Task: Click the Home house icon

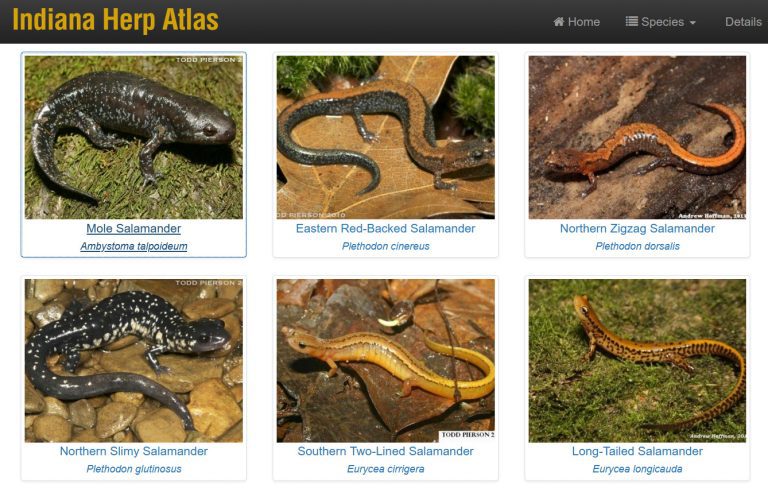Action: 559,22
